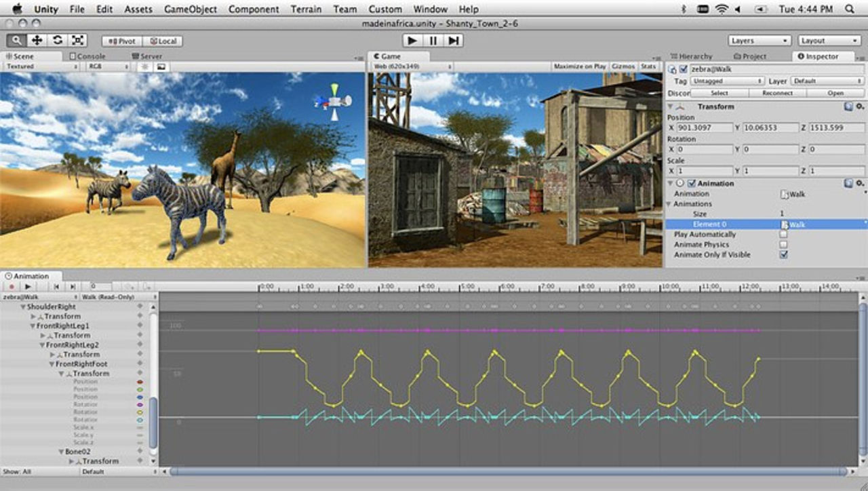Enable Play Automatically checkbox
The width and height of the screenshot is (868, 491).
[x=784, y=234]
